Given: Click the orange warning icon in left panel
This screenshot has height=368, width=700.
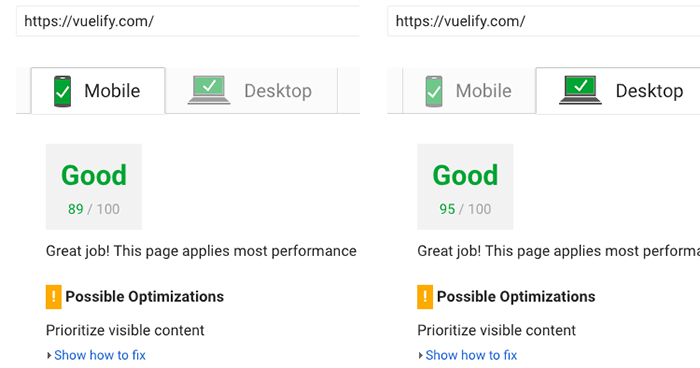Looking at the screenshot, I should (x=54, y=297).
